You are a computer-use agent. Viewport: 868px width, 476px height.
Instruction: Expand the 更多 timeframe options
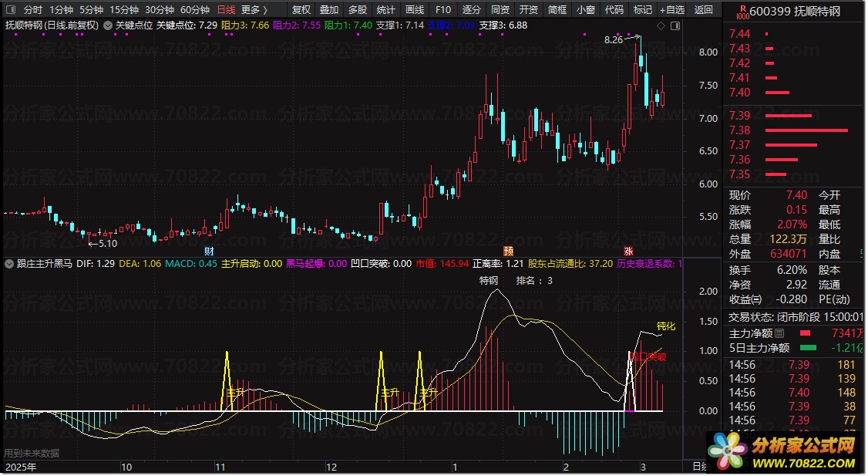(x=254, y=10)
